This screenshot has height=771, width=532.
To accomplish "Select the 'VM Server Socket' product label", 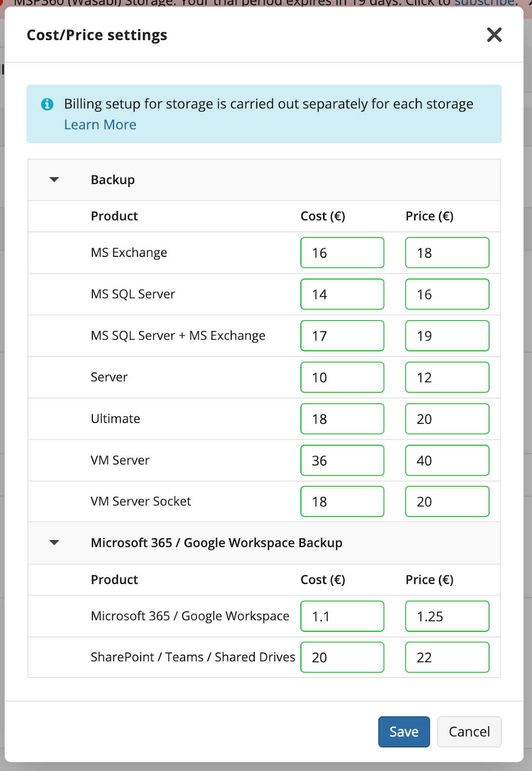I will click(141, 501).
